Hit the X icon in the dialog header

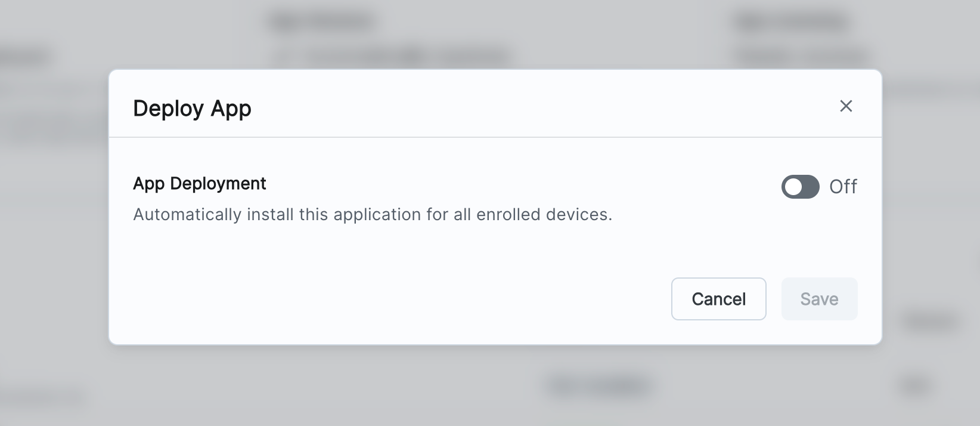click(846, 106)
